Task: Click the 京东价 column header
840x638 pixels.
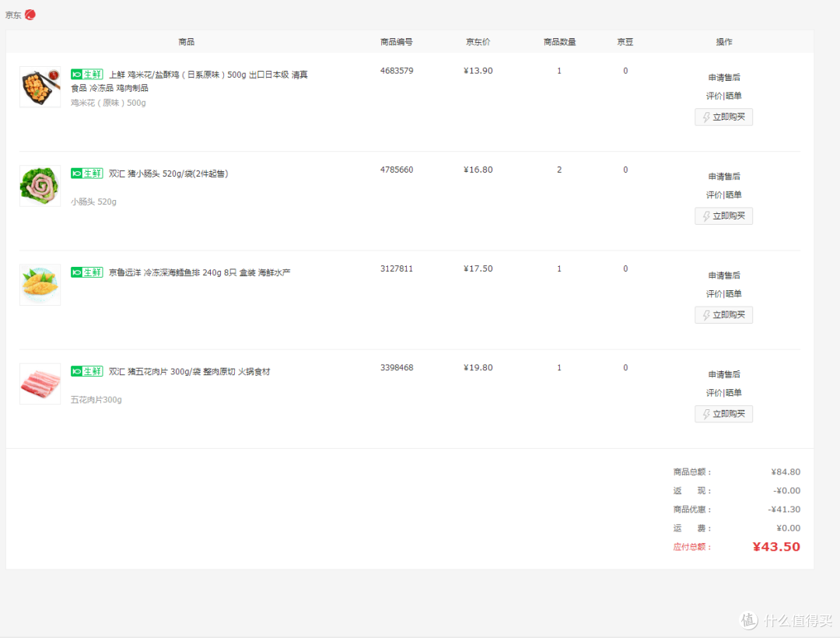Action: [x=478, y=42]
